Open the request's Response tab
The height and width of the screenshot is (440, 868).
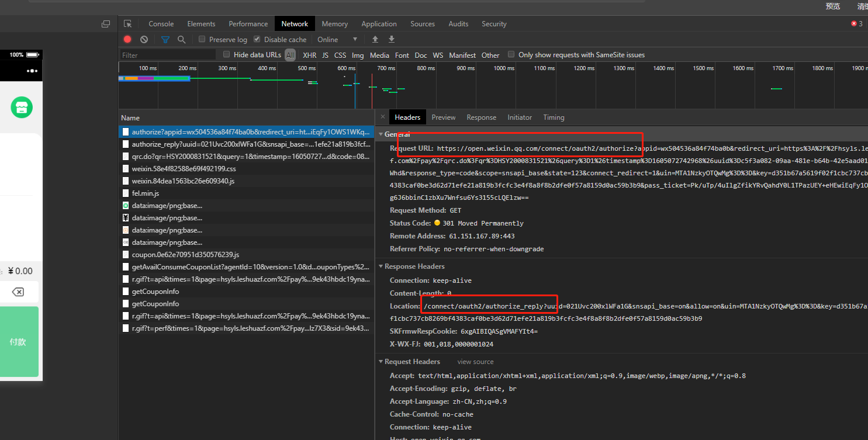coord(482,117)
